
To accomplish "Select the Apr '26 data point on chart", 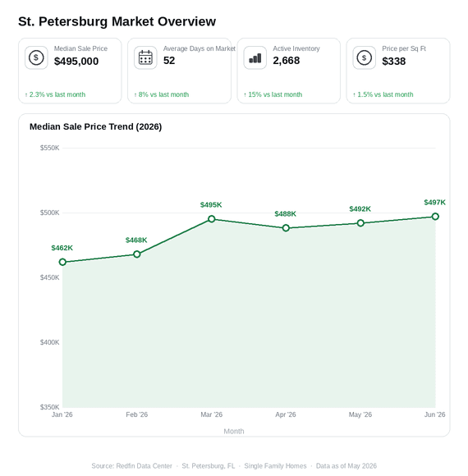I will click(286, 228).
